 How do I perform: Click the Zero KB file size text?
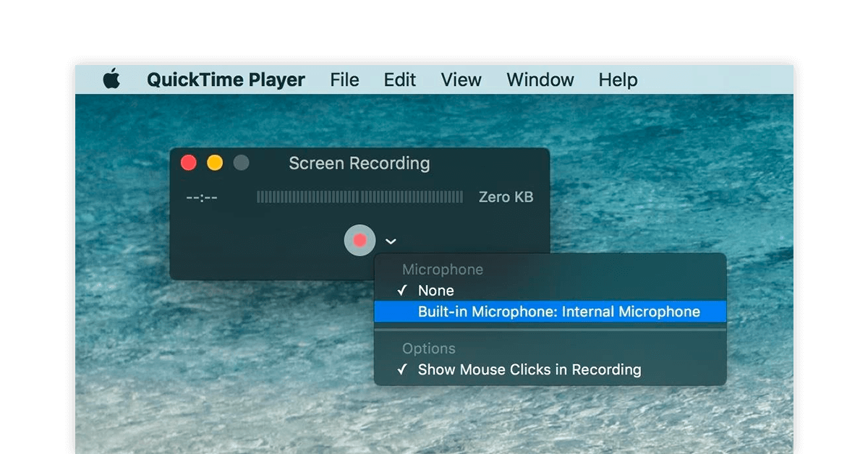pyautogui.click(x=506, y=197)
